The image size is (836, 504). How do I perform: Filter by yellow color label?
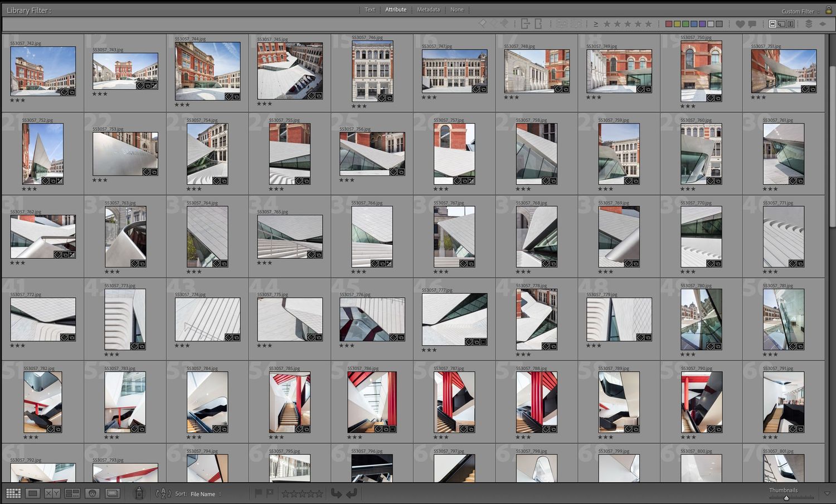tap(677, 24)
